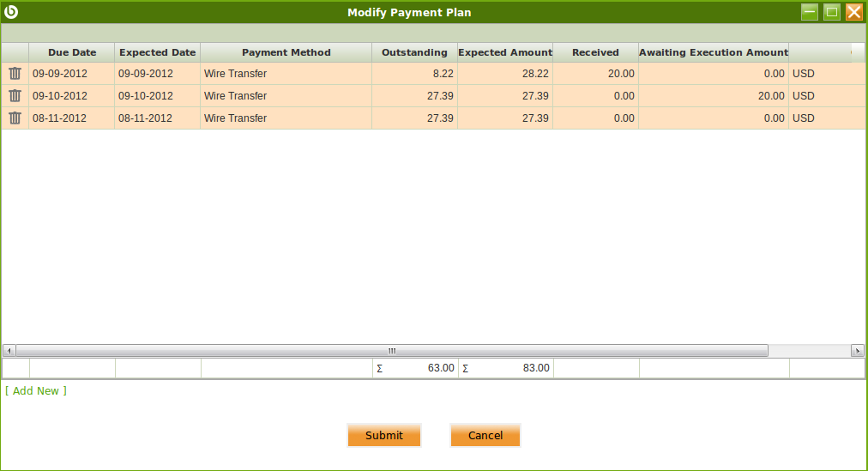Click the Expected Date column header

[x=157, y=52]
